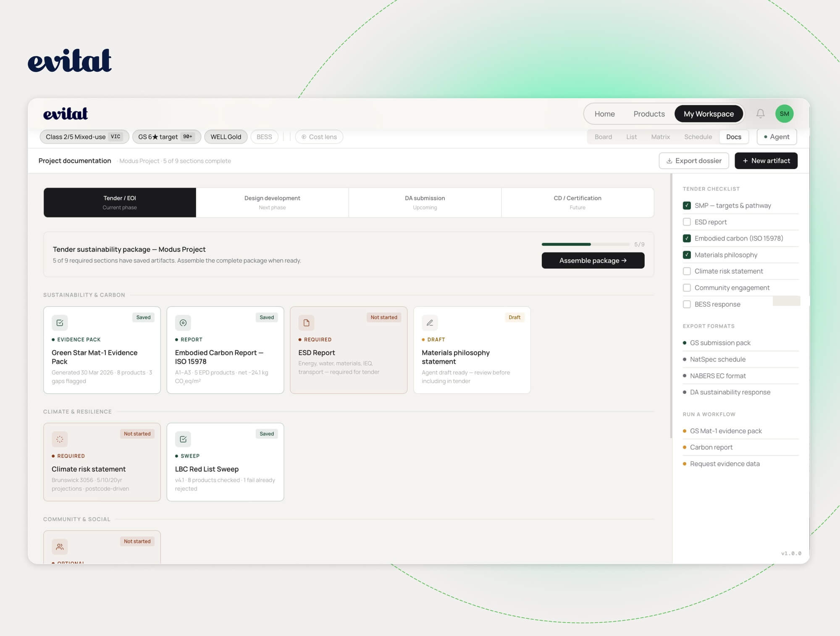Click the main content vertical scrollbar
The image size is (840, 636).
point(671,306)
